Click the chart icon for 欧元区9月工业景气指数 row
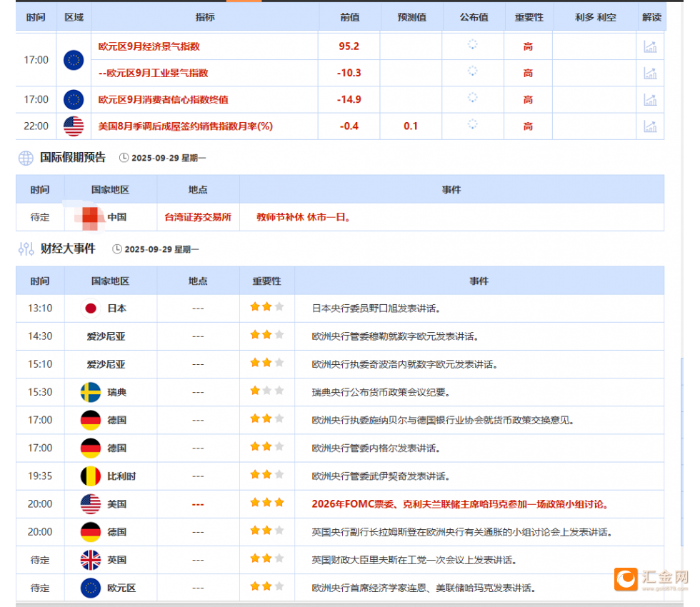 (650, 72)
